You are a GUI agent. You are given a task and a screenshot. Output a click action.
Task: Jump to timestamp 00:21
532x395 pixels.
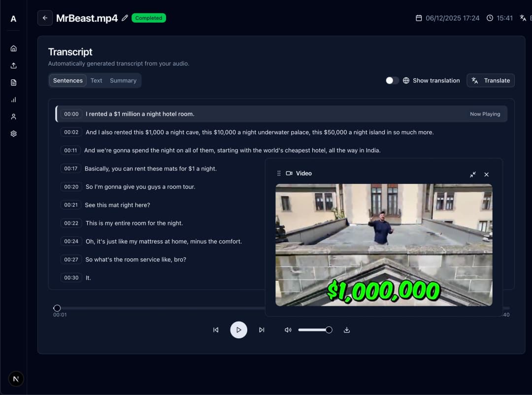[x=71, y=205]
